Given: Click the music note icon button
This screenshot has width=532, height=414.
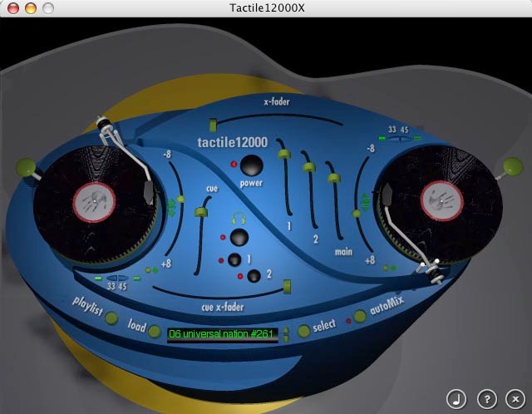Looking at the screenshot, I should (x=456, y=399).
